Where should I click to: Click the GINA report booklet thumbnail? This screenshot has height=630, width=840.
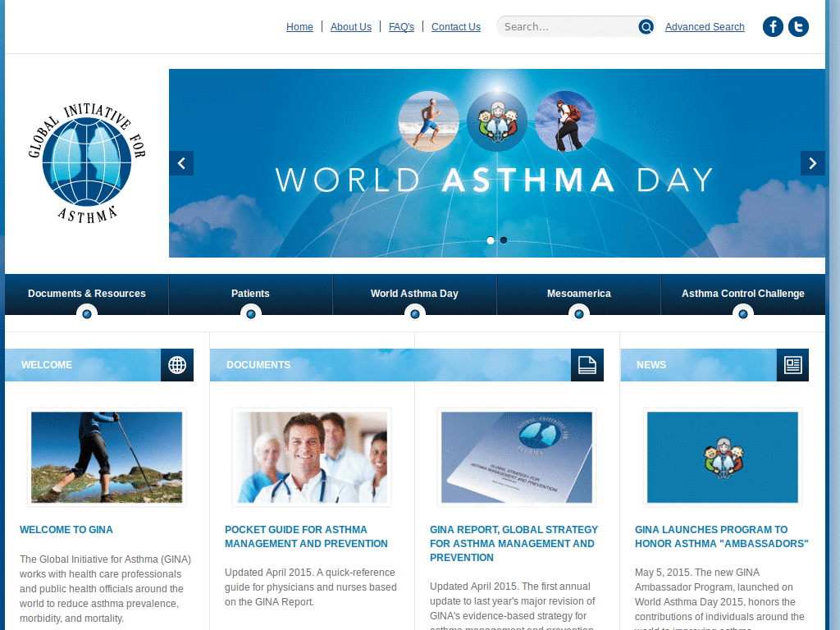(517, 458)
